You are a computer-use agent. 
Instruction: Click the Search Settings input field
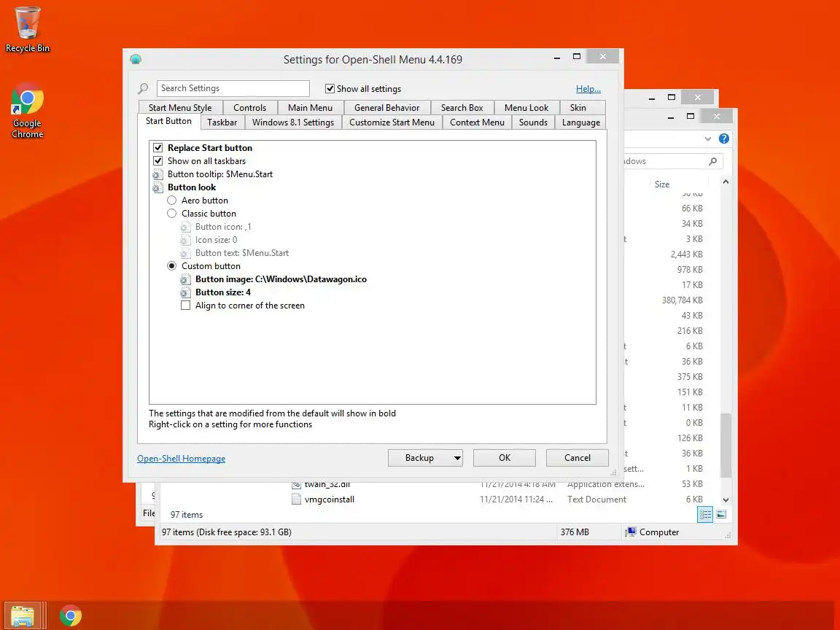coord(233,88)
